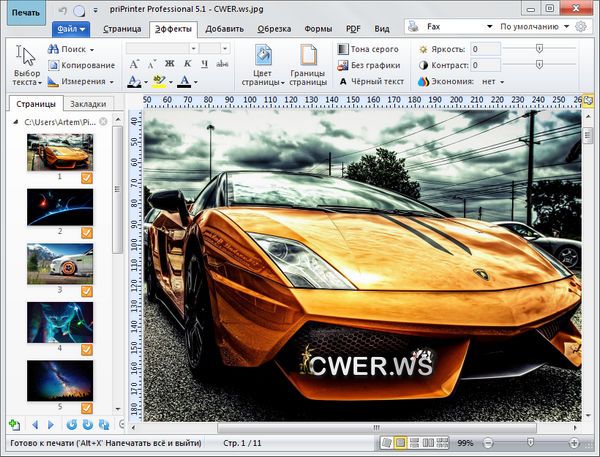Click the settings gear icon near printer selector

tap(581, 26)
